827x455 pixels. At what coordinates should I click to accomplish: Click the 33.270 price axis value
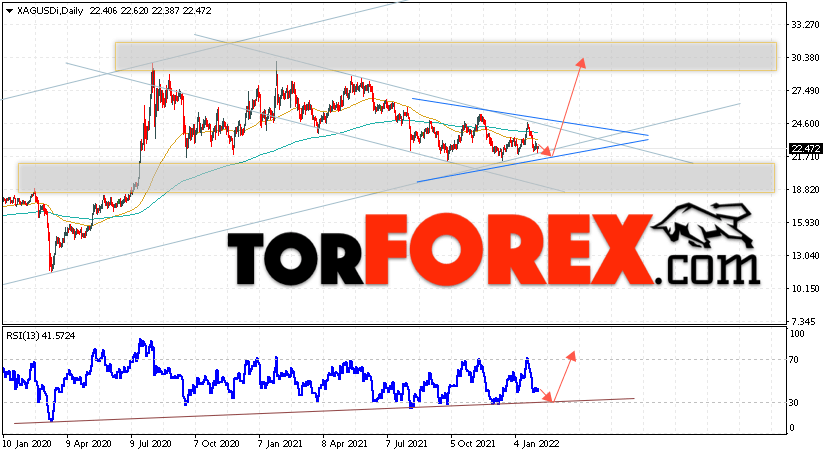click(805, 25)
